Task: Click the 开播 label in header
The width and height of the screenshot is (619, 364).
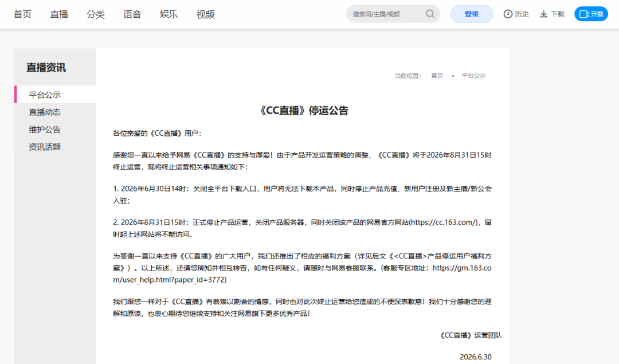Action: pyautogui.click(x=597, y=14)
